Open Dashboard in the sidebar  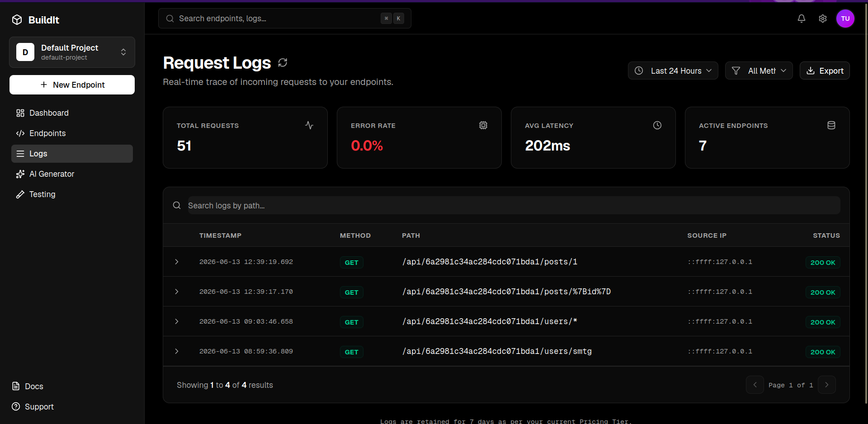72,113
